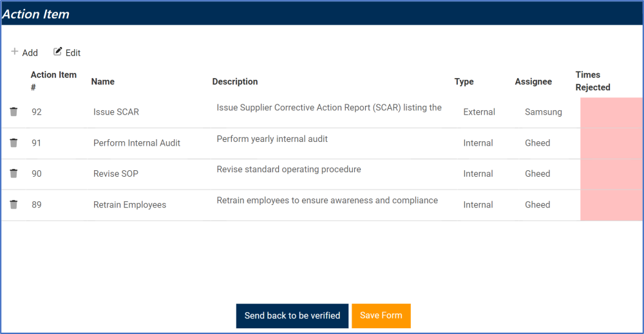Click the Samsung assignee cell
The image size is (644, 334).
543,112
